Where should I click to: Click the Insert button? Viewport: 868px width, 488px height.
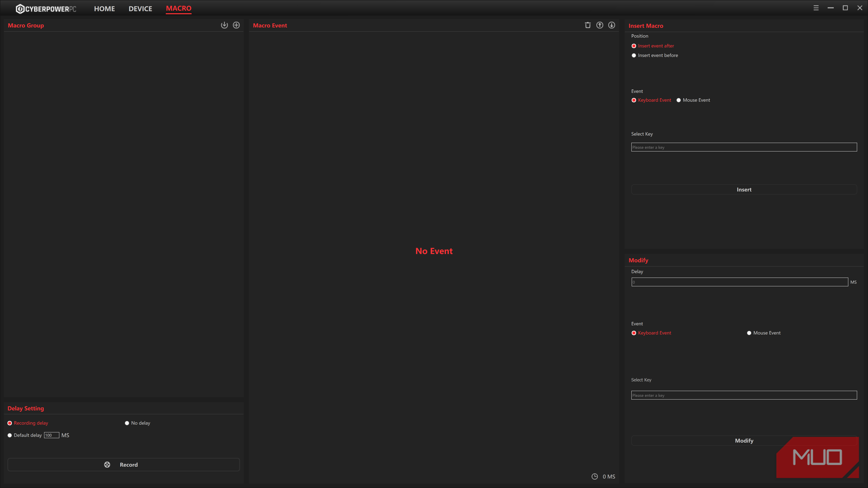[744, 189]
